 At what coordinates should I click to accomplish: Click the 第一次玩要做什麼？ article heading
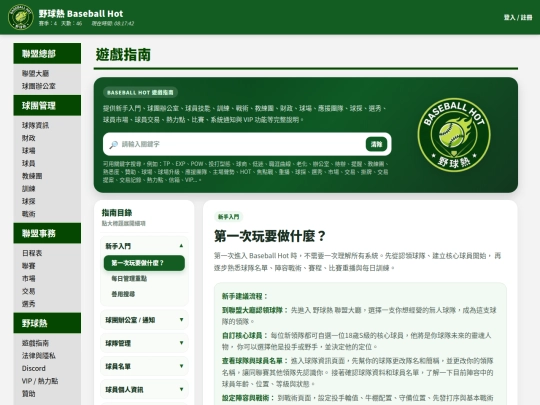pos(270,237)
